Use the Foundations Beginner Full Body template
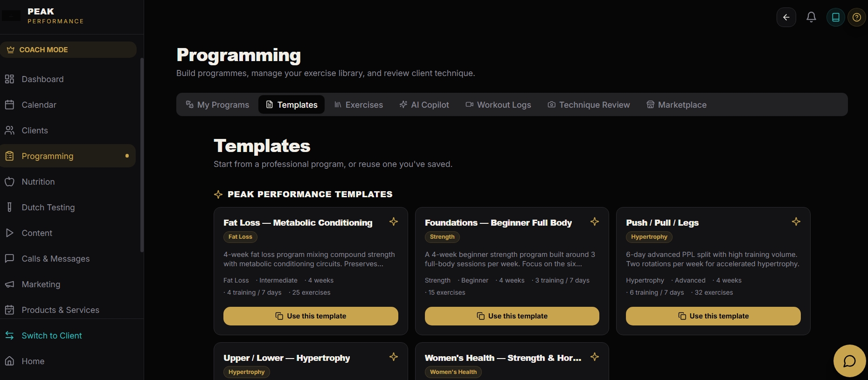This screenshot has width=868, height=380. (512, 316)
